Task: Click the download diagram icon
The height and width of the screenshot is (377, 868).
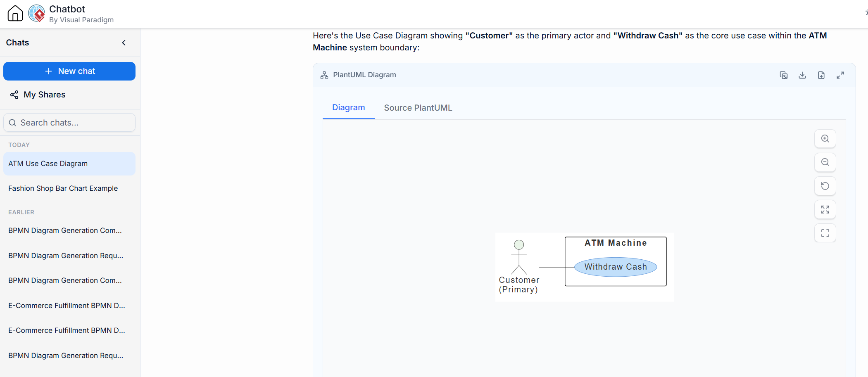Action: (x=802, y=75)
